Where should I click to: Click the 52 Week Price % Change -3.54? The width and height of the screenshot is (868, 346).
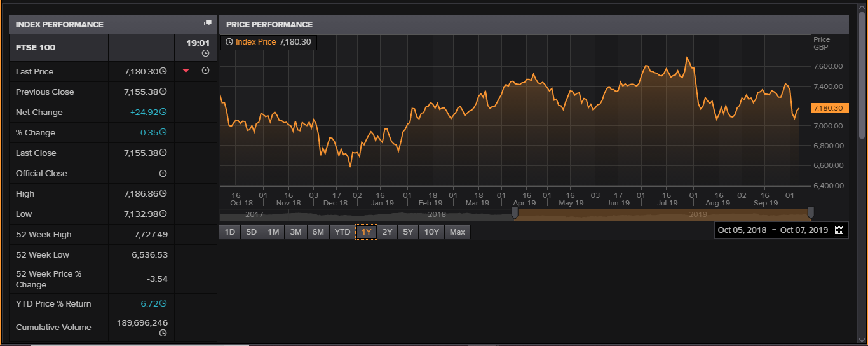157,279
